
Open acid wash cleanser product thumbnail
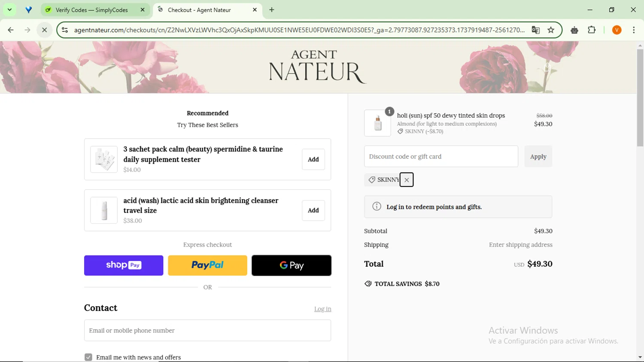pos(104,210)
